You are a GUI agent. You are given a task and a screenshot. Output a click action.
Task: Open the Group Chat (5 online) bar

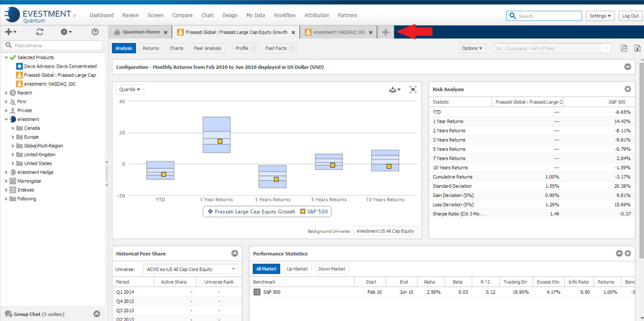point(52,314)
